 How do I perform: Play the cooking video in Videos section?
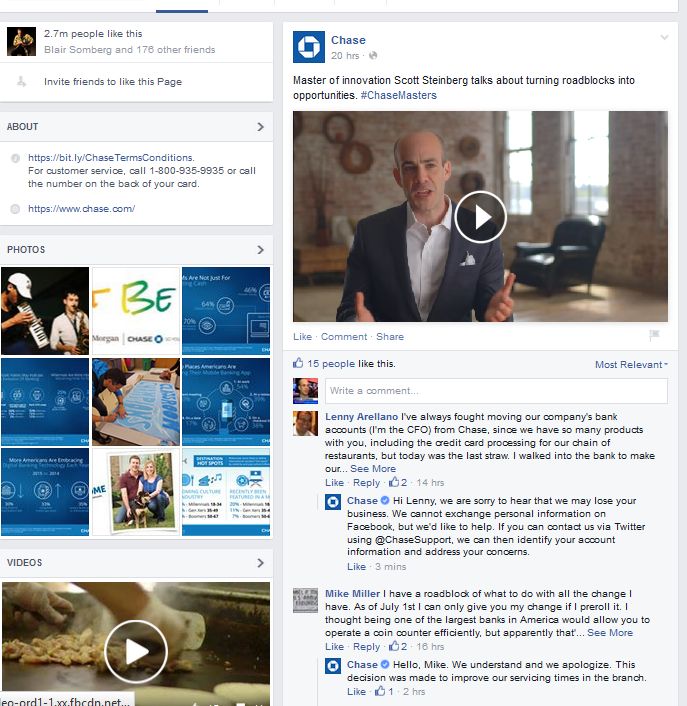(x=135, y=650)
